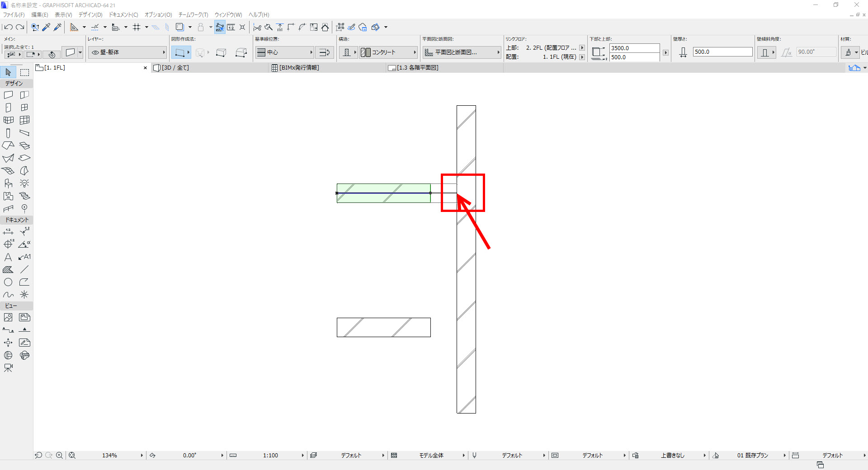
Task: Select the Door tool
Action: point(8,108)
